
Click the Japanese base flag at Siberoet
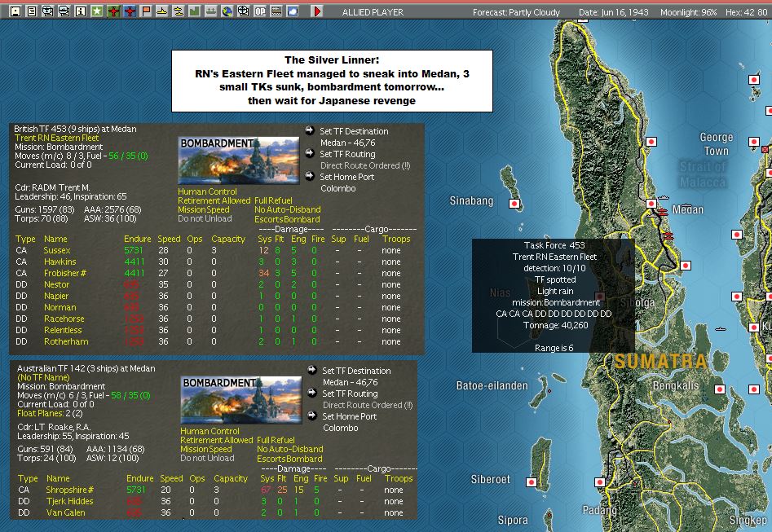pyautogui.click(x=531, y=481)
